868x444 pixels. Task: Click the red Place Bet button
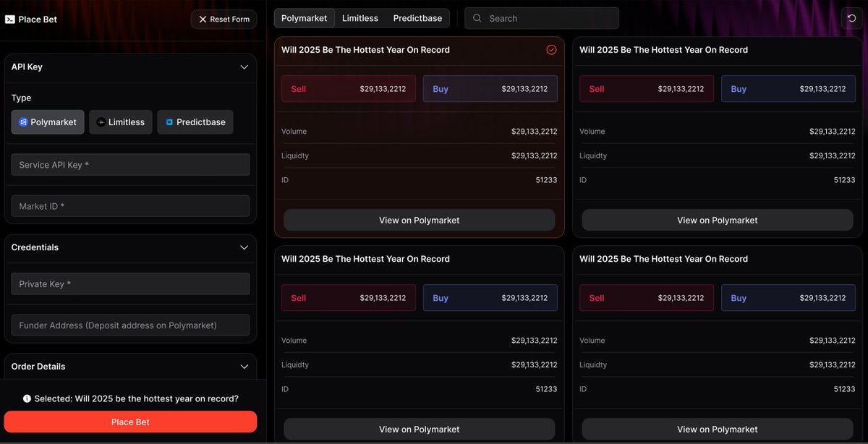tap(130, 422)
